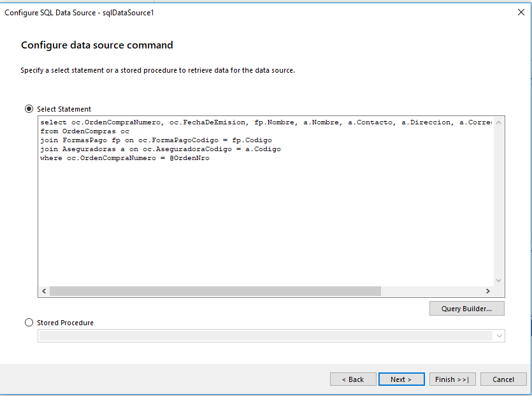
Task: Choose the Stored Procedure radio option
Action: [x=29, y=323]
